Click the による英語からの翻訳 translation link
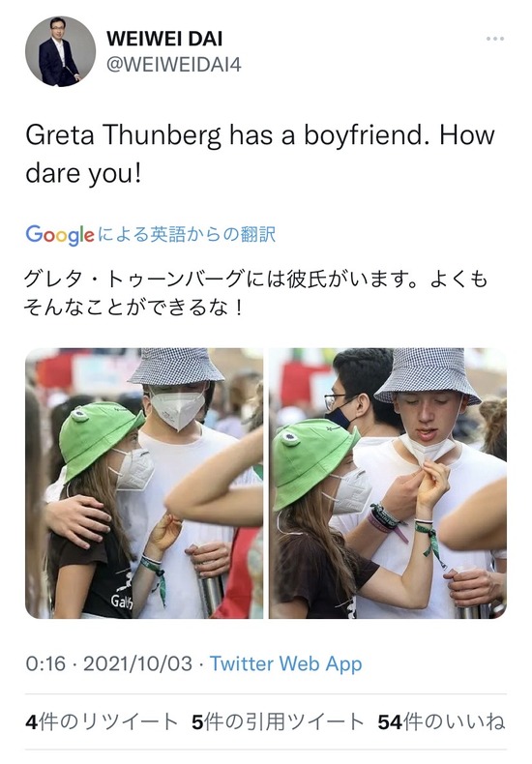The image size is (532, 764). [187, 234]
